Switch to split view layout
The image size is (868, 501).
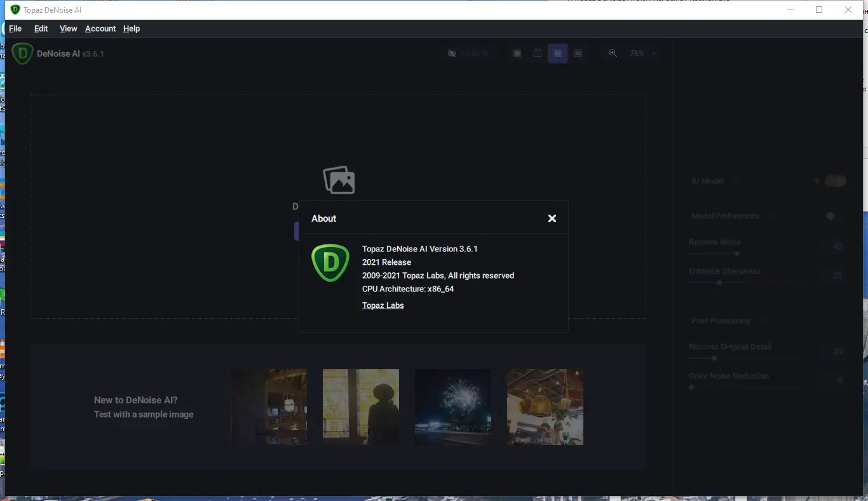click(x=538, y=53)
